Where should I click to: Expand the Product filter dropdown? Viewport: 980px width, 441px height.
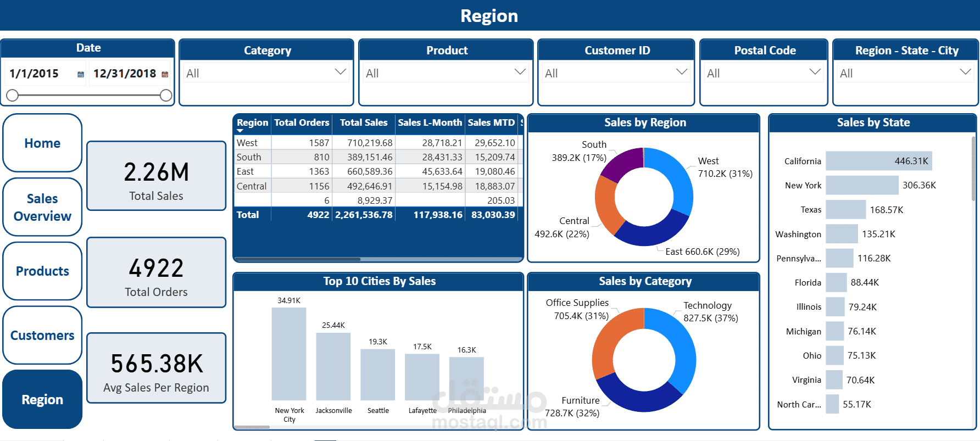pyautogui.click(x=520, y=72)
